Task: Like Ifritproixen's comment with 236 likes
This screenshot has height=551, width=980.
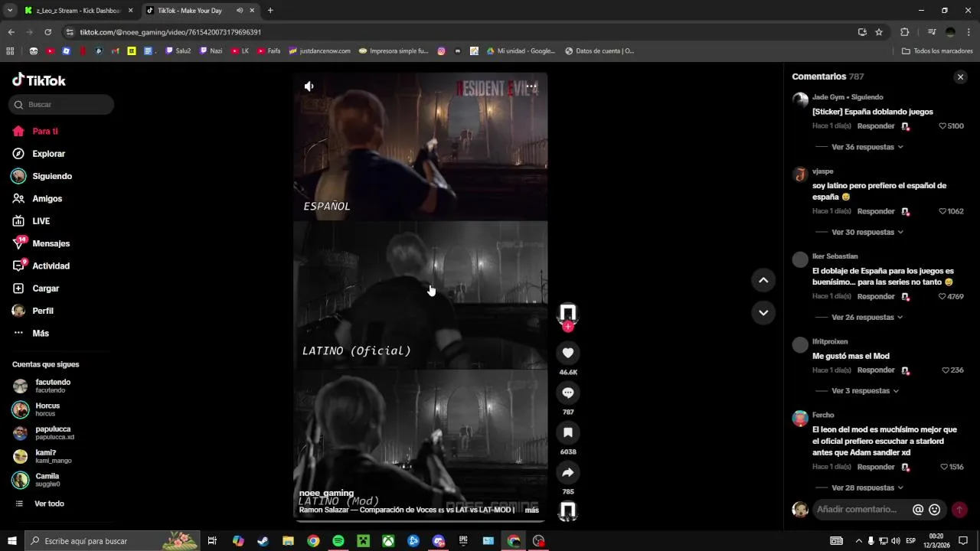Action: pyautogui.click(x=946, y=370)
